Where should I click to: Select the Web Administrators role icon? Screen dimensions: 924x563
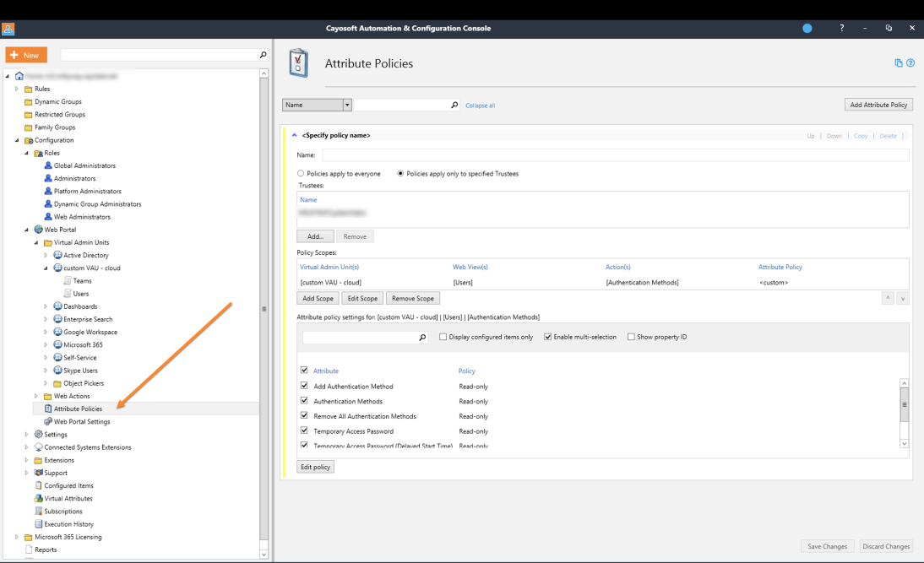point(48,217)
